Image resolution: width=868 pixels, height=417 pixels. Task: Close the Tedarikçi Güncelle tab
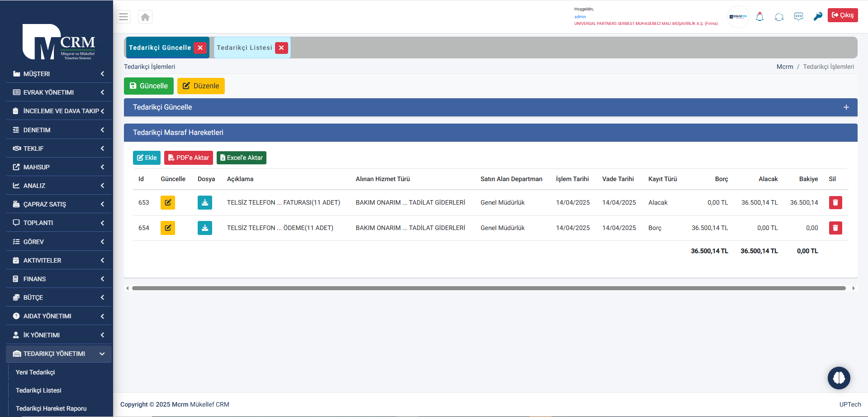[x=200, y=48]
